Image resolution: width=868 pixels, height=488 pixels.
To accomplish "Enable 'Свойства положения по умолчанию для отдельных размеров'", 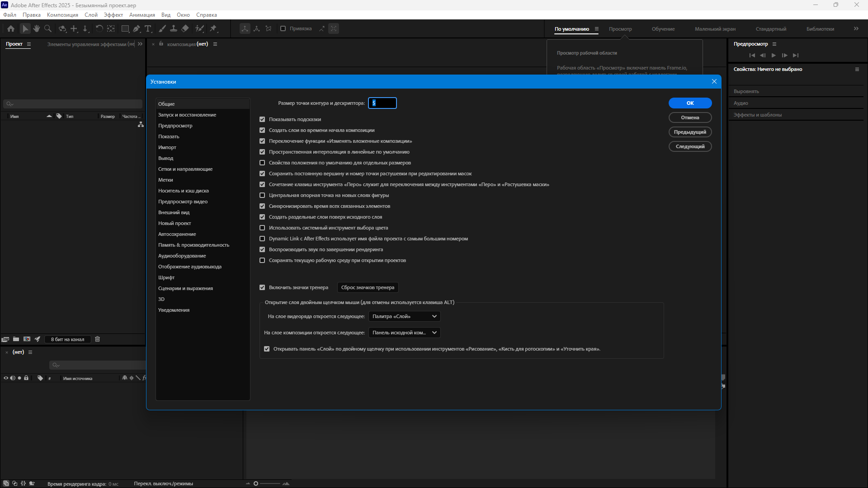I will pos(262,163).
